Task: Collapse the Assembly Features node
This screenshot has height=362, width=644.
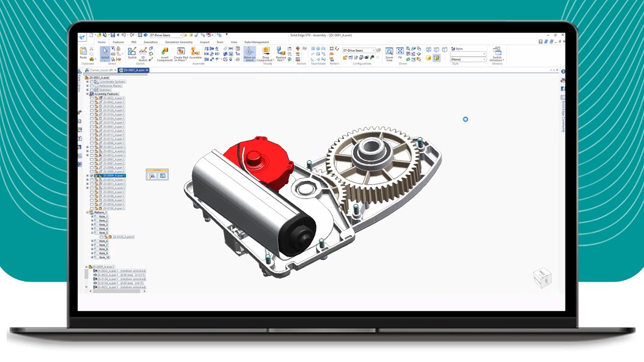Action: coord(87,94)
